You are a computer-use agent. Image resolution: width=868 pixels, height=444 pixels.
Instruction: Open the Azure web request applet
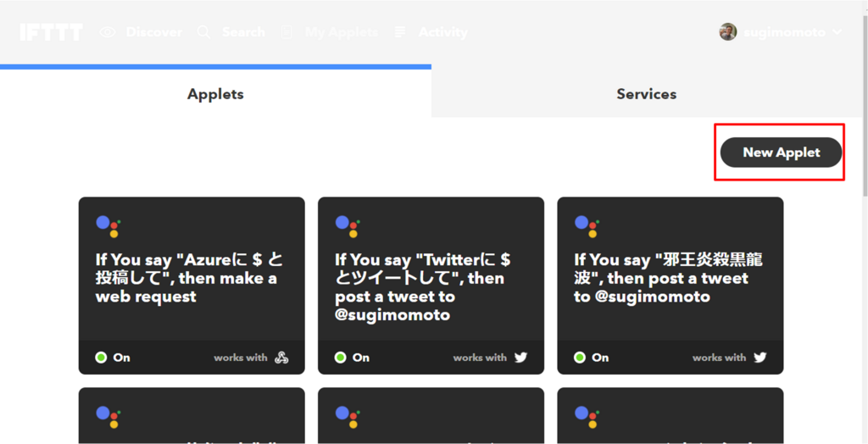(189, 278)
